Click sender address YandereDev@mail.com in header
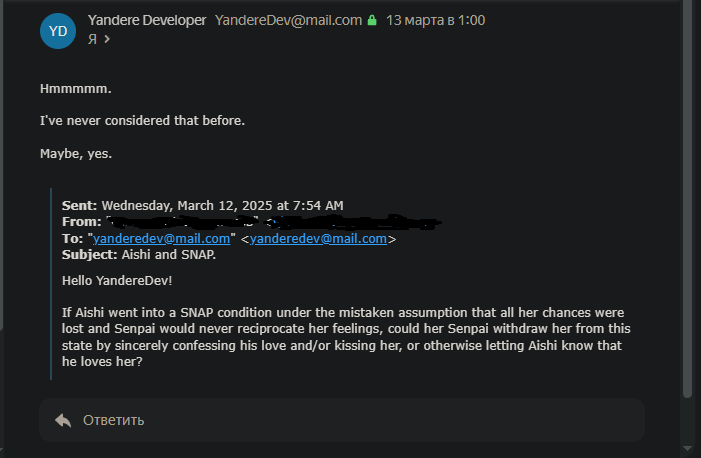Screen dimensions: 701x458 tap(288, 20)
